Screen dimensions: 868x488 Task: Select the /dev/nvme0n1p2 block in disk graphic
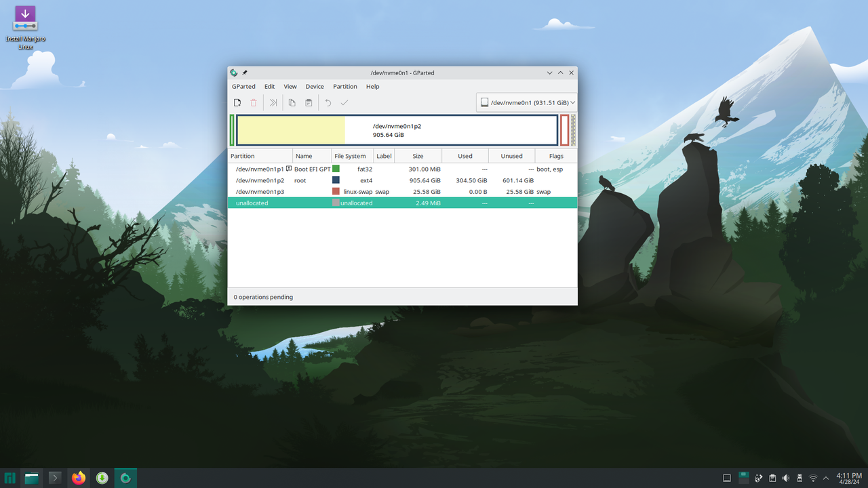click(x=397, y=130)
